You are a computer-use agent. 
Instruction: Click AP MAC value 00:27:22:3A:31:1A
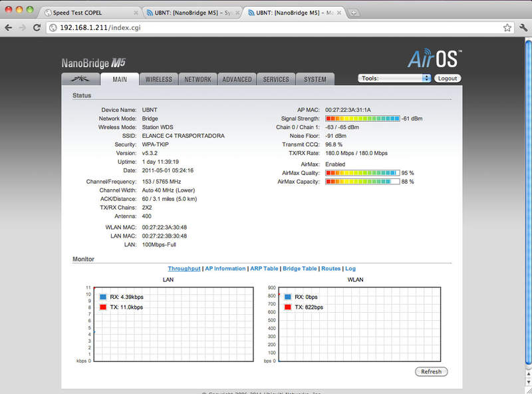[348, 110]
